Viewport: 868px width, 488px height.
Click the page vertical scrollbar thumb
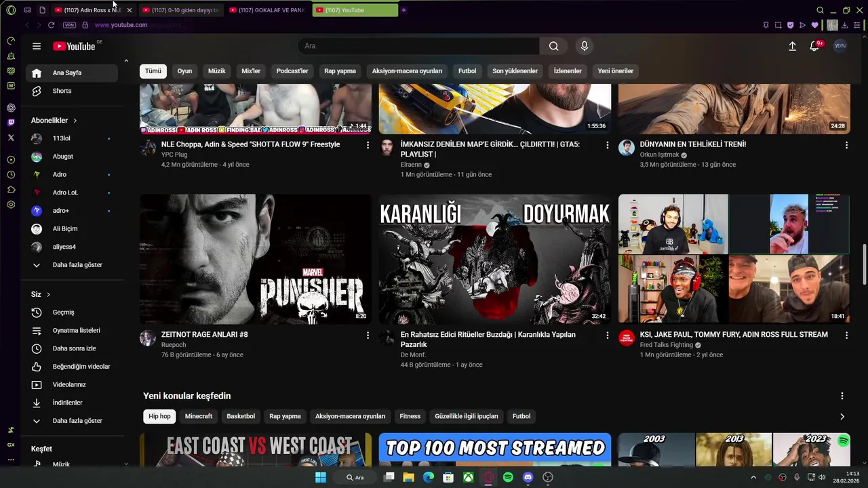point(864,264)
